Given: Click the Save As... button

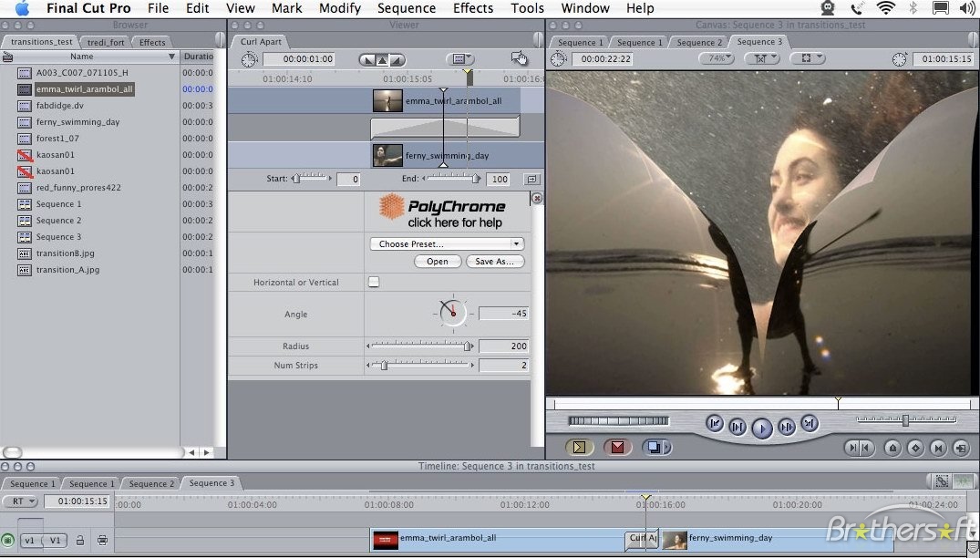Looking at the screenshot, I should [x=495, y=262].
